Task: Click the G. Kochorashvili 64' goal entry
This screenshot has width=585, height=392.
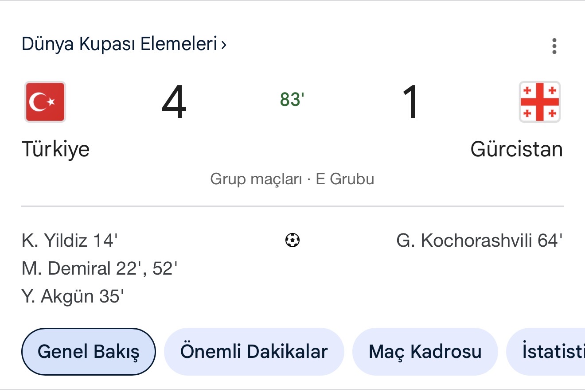Action: [x=479, y=241]
